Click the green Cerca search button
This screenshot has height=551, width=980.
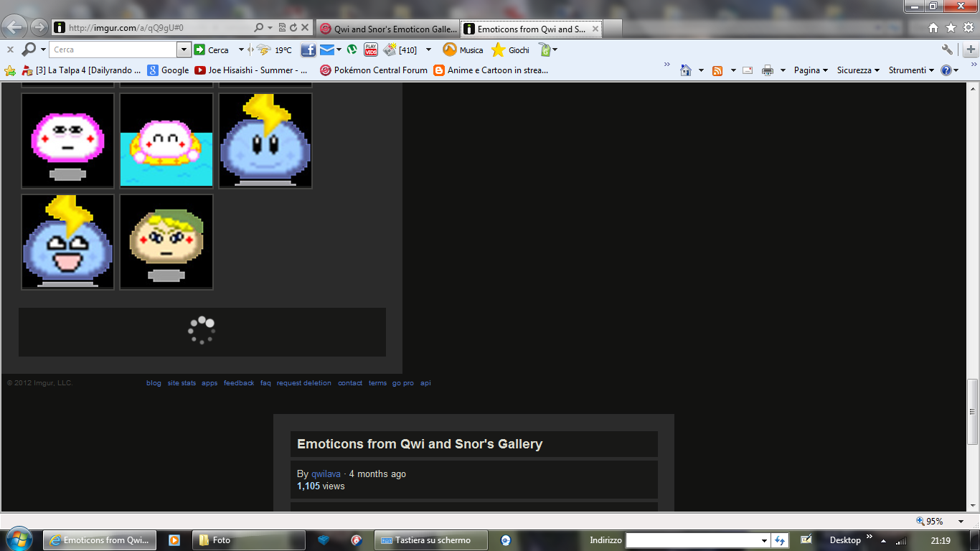click(212, 50)
